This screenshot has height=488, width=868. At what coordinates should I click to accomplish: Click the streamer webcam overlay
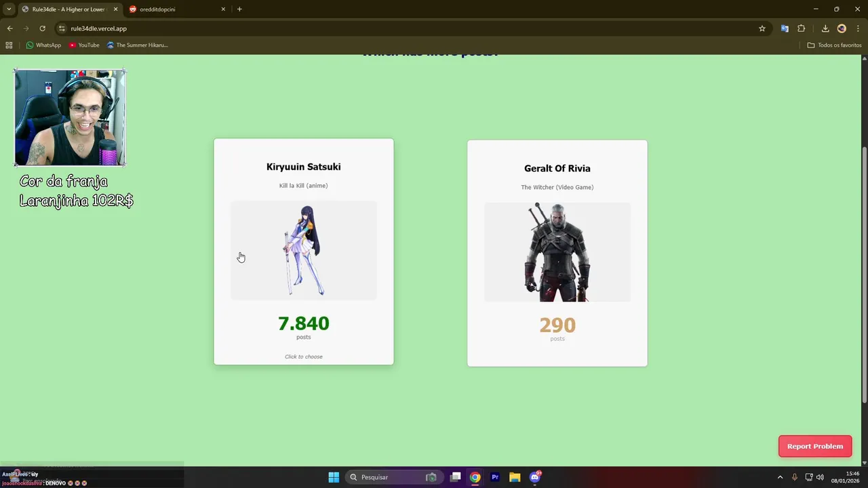(x=70, y=117)
